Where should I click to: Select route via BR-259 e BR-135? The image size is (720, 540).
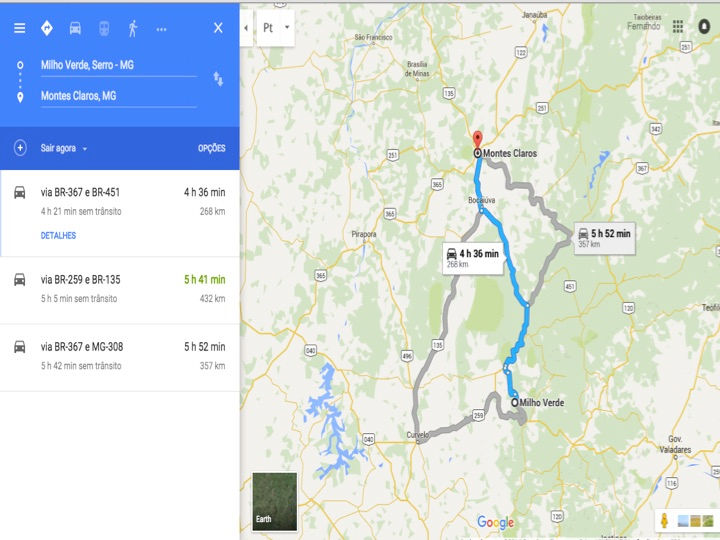pos(119,290)
